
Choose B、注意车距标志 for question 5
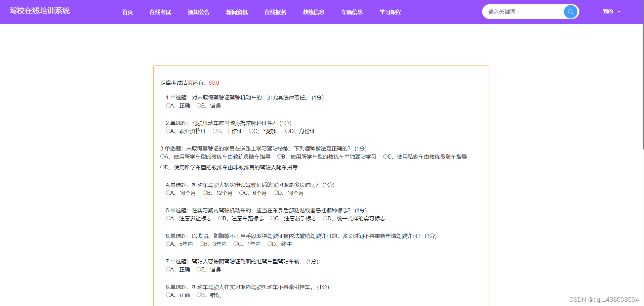pyautogui.click(x=220, y=218)
